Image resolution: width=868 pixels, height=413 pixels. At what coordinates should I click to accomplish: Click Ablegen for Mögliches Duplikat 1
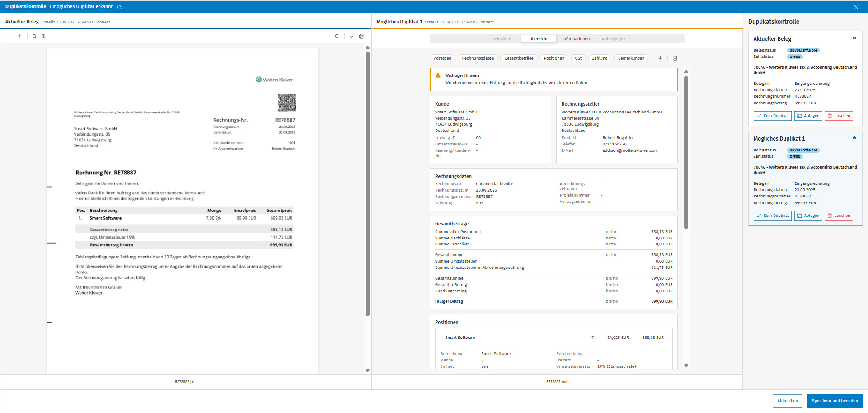pyautogui.click(x=808, y=216)
